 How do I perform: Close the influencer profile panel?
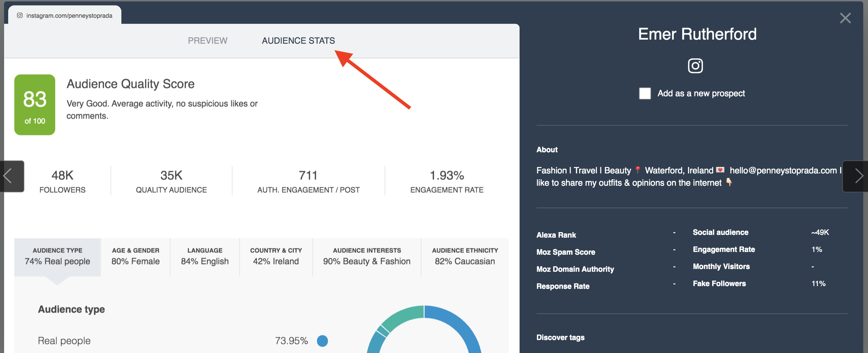(x=845, y=18)
